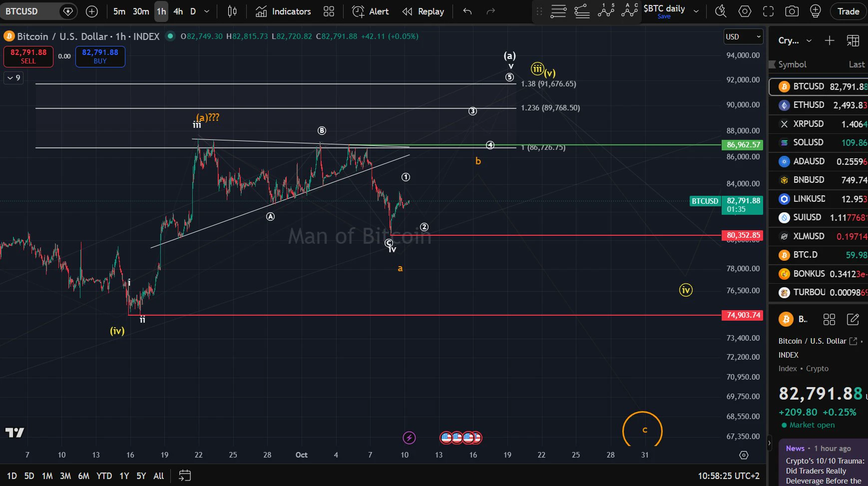Screen dimensions: 868x486
Task: Set date range to All
Action: 159,476
